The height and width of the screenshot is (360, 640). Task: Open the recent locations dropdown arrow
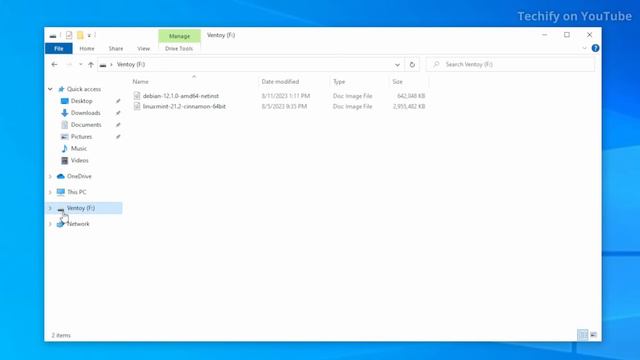(80, 64)
